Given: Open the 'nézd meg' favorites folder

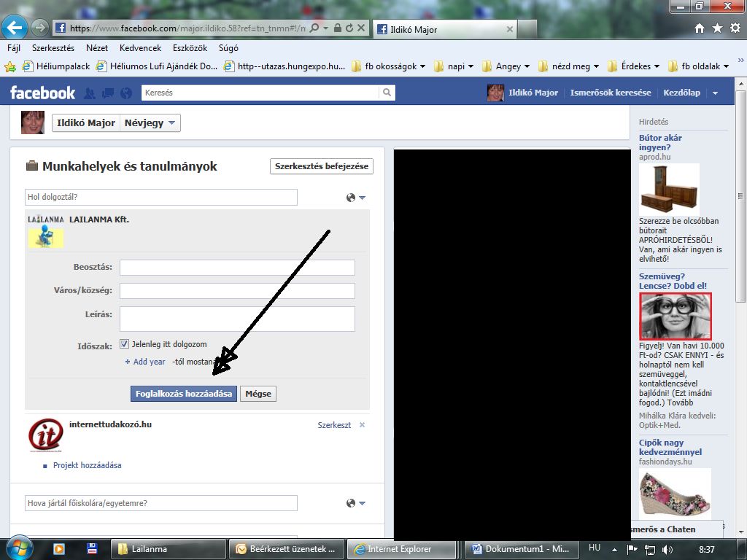Looking at the screenshot, I should point(568,66).
